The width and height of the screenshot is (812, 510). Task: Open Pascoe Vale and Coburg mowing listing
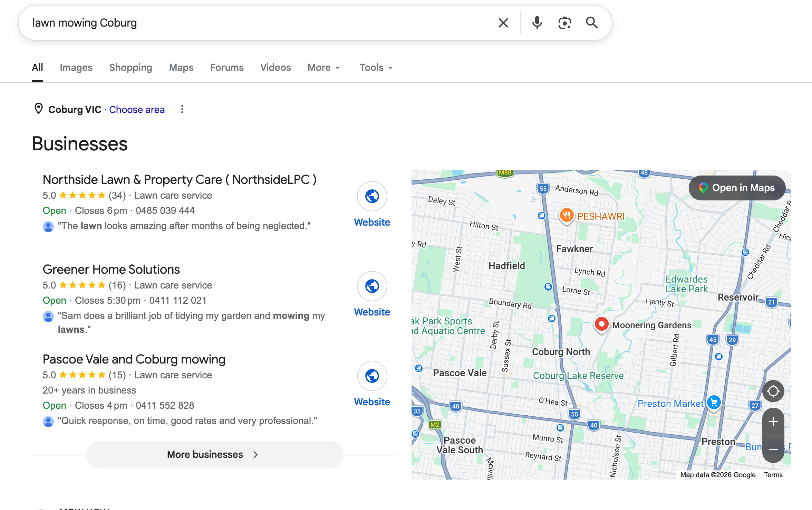pyautogui.click(x=134, y=359)
